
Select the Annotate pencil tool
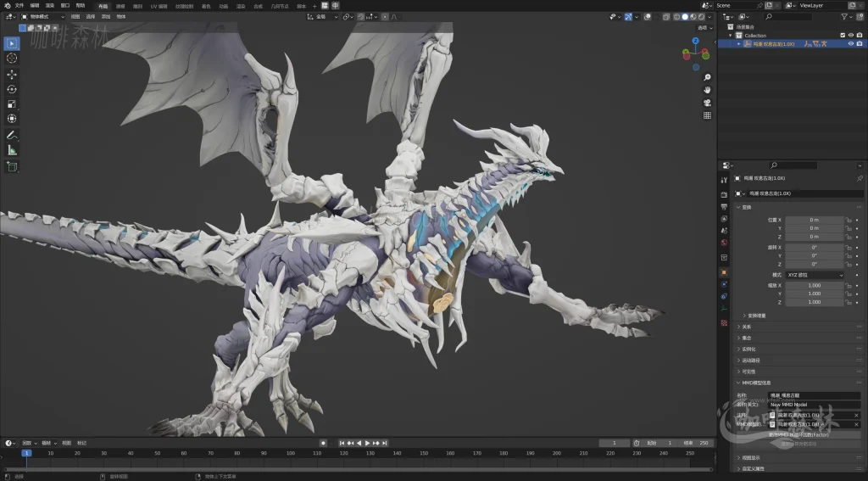click(x=12, y=135)
